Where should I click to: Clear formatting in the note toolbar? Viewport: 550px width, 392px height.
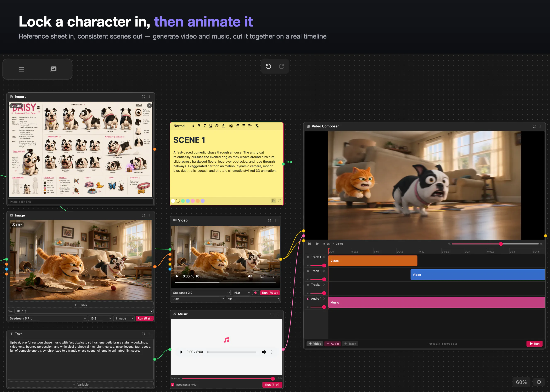(257, 126)
